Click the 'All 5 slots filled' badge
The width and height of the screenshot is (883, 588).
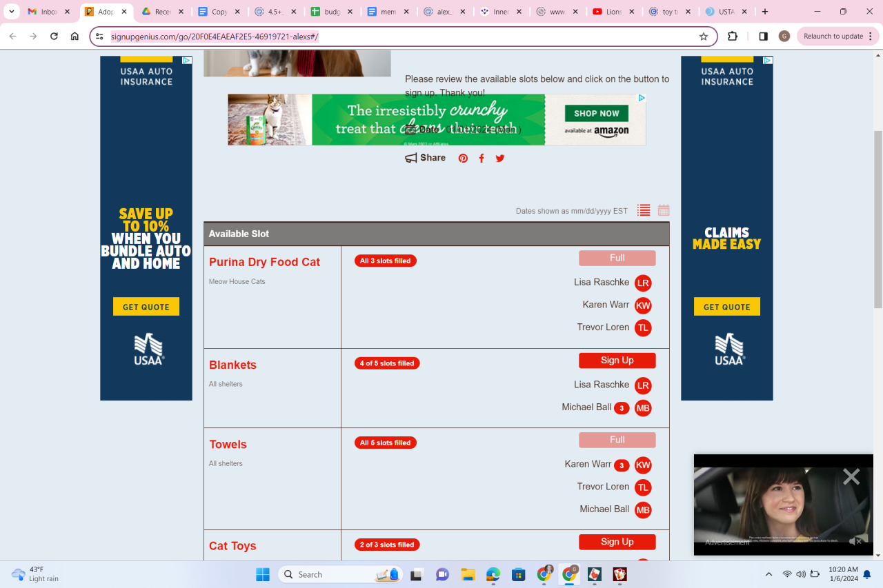386,443
